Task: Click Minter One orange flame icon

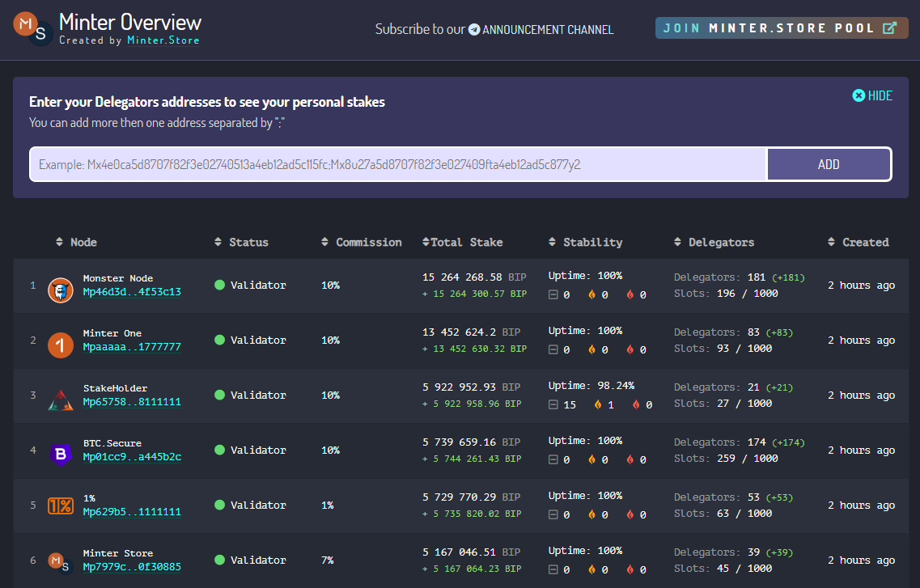Action: click(x=592, y=349)
